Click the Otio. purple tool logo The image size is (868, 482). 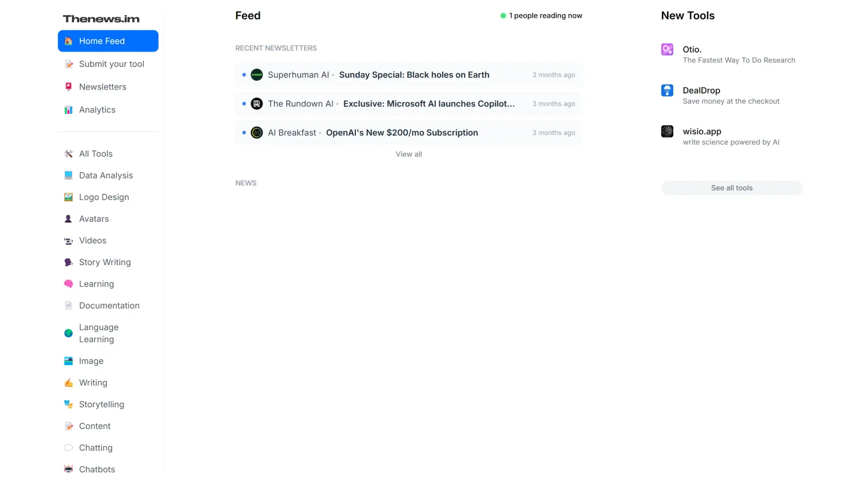pos(667,49)
